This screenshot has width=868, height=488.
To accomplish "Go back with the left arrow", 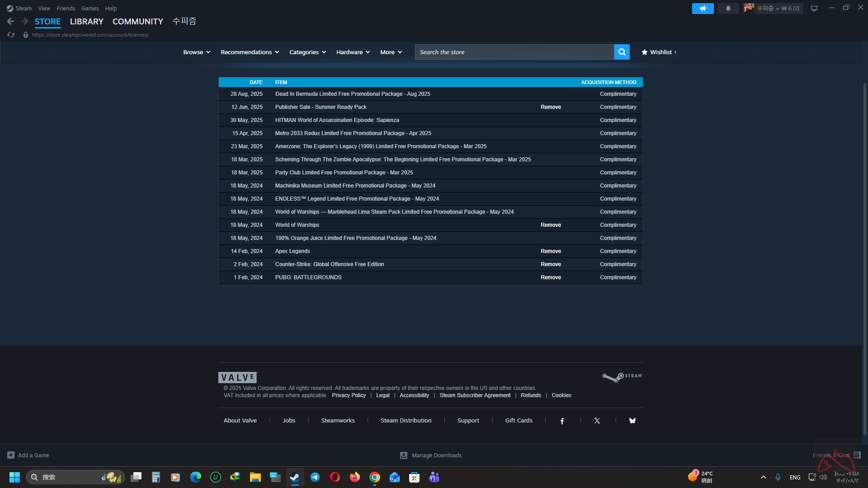I will tap(10, 21).
